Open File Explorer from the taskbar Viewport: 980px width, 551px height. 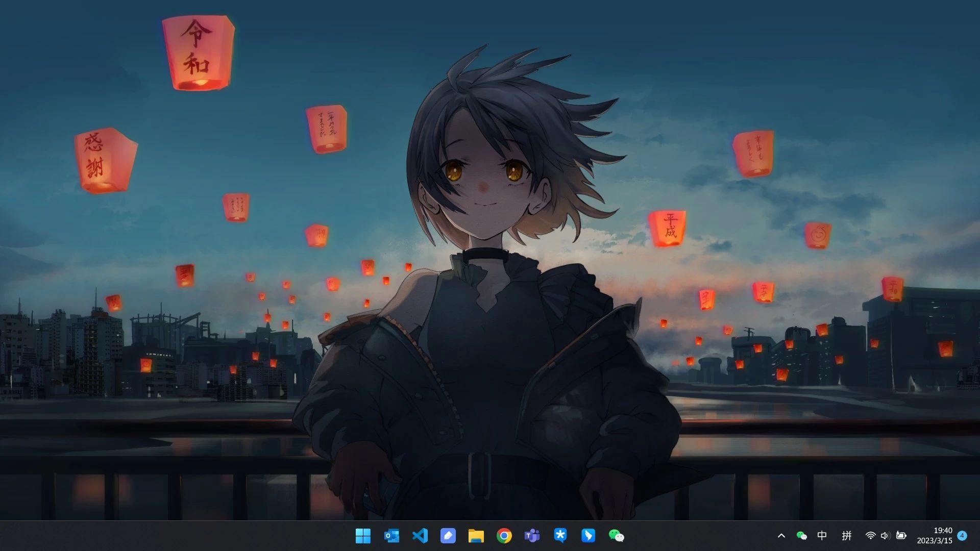coord(476,536)
